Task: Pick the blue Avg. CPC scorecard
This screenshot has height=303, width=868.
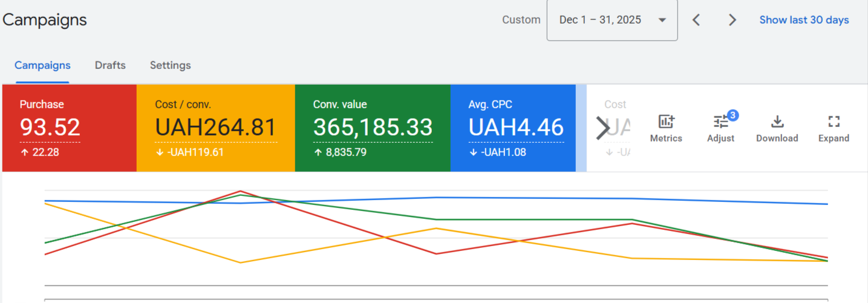Action: [513, 128]
